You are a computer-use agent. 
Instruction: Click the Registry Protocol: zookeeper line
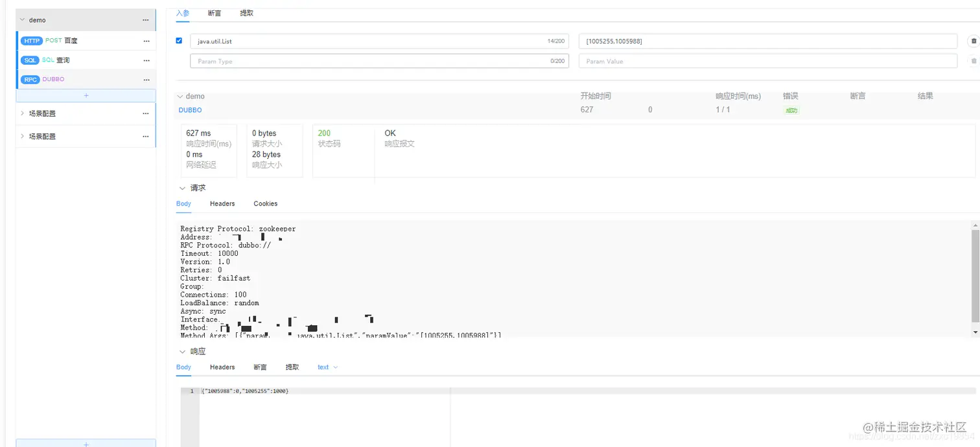[238, 229]
